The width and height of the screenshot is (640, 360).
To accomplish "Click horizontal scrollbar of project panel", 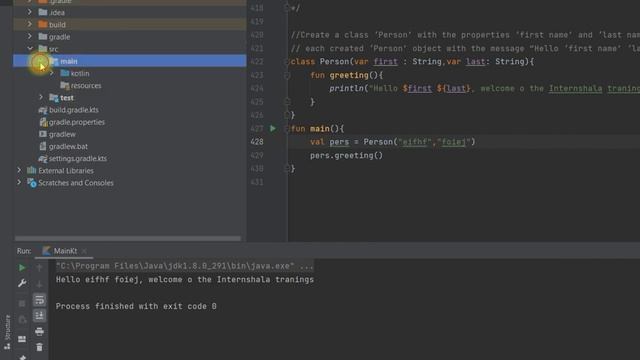I will pos(128,238).
